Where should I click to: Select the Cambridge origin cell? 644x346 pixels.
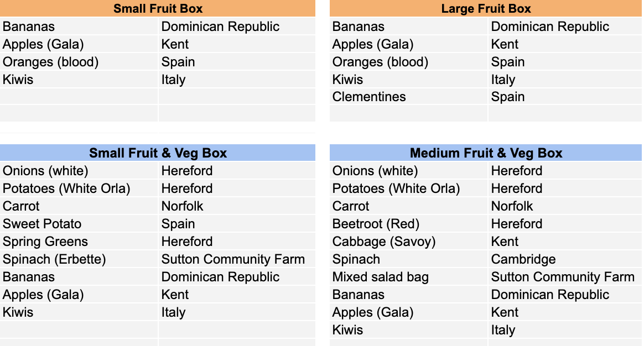(x=565, y=259)
